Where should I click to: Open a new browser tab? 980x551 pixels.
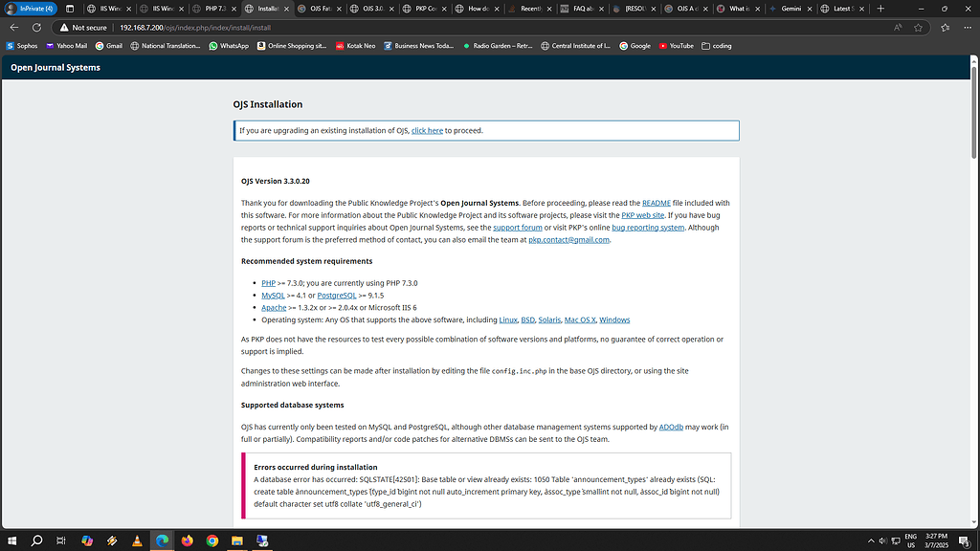pos(880,9)
